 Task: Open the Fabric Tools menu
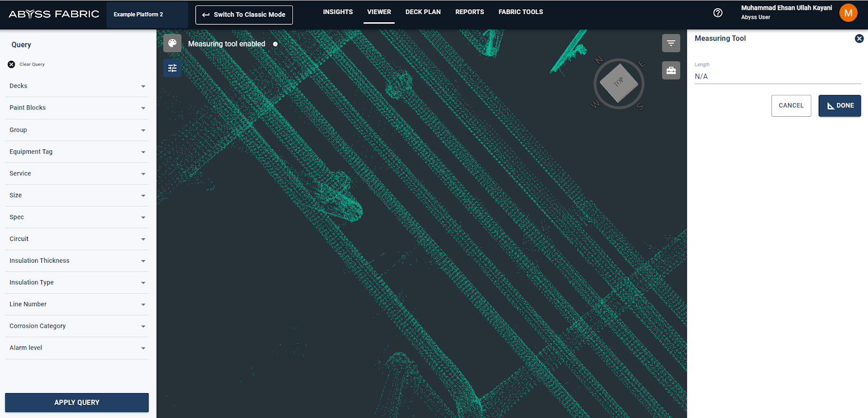[520, 12]
